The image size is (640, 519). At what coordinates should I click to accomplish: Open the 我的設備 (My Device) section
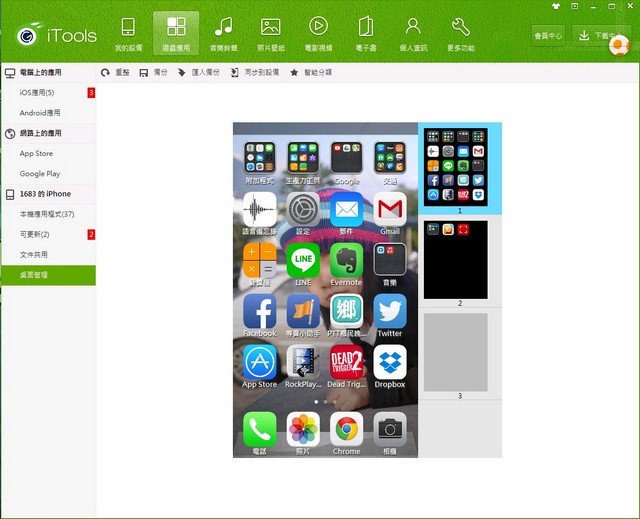click(x=128, y=33)
